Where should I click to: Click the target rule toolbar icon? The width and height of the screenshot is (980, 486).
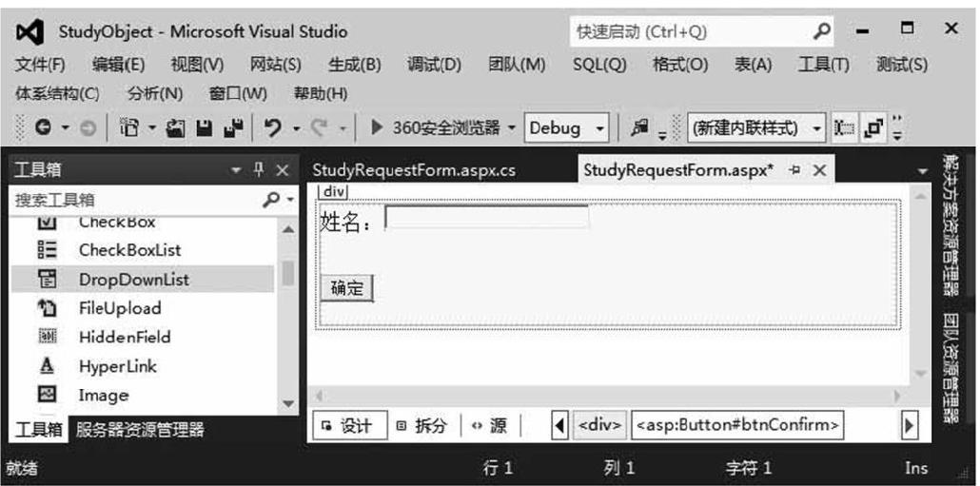click(872, 128)
